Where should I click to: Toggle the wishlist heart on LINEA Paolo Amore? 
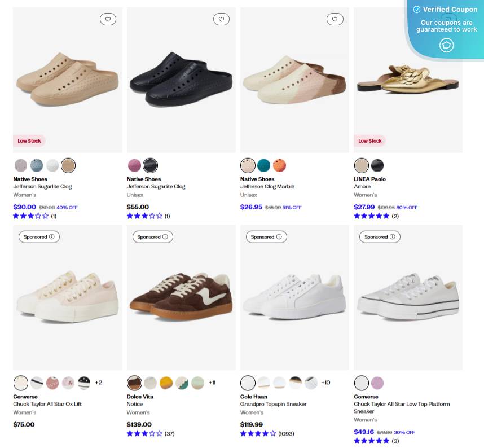(x=448, y=19)
